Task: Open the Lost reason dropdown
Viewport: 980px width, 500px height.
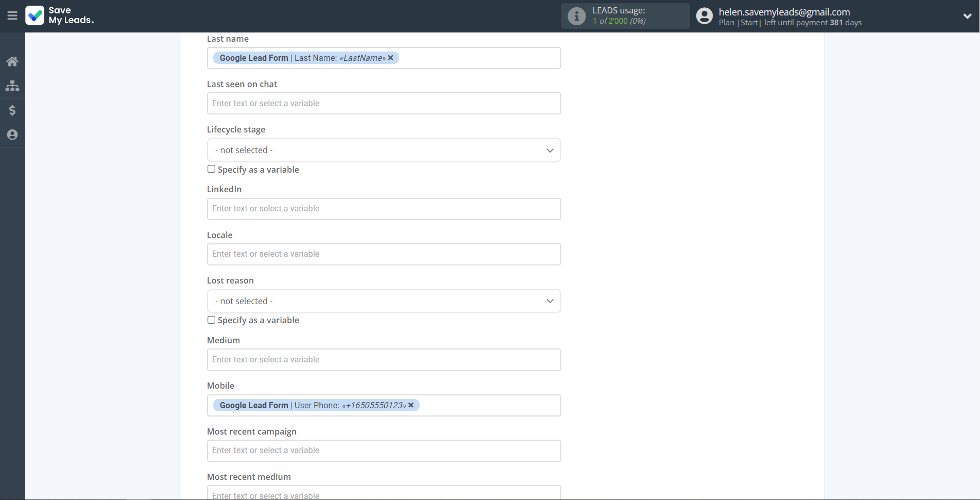Action: [384, 301]
